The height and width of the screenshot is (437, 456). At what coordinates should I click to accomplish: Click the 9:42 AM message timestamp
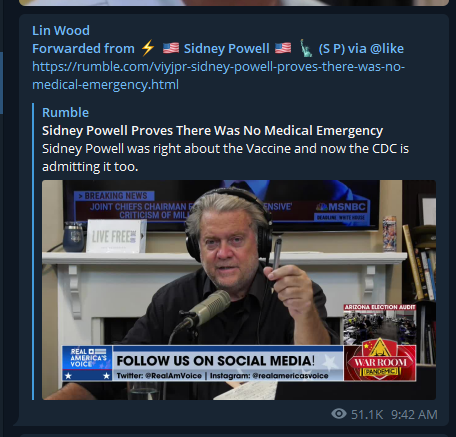(x=414, y=415)
